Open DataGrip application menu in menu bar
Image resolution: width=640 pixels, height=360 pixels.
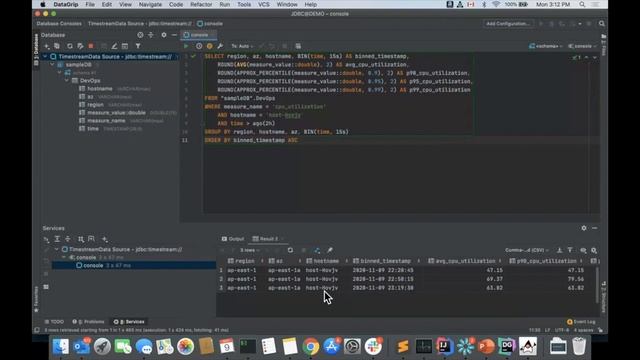(x=66, y=4)
